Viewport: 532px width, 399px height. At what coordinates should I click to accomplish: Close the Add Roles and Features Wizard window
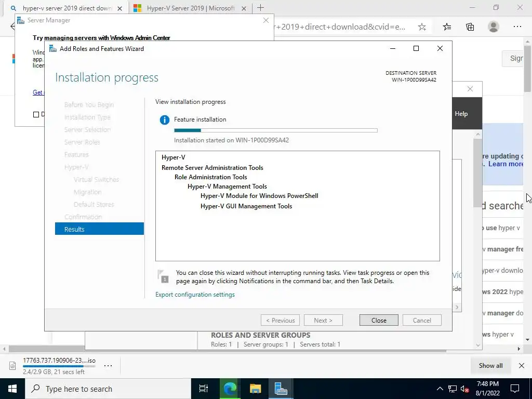[440, 48]
